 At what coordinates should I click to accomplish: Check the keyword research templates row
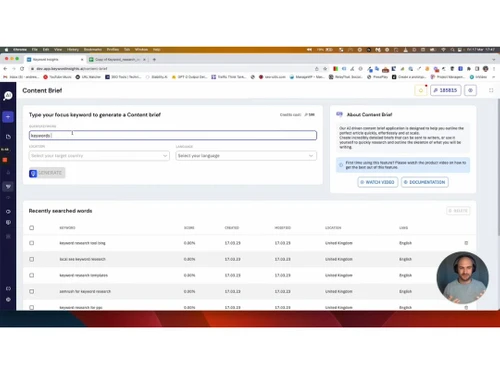point(32,275)
